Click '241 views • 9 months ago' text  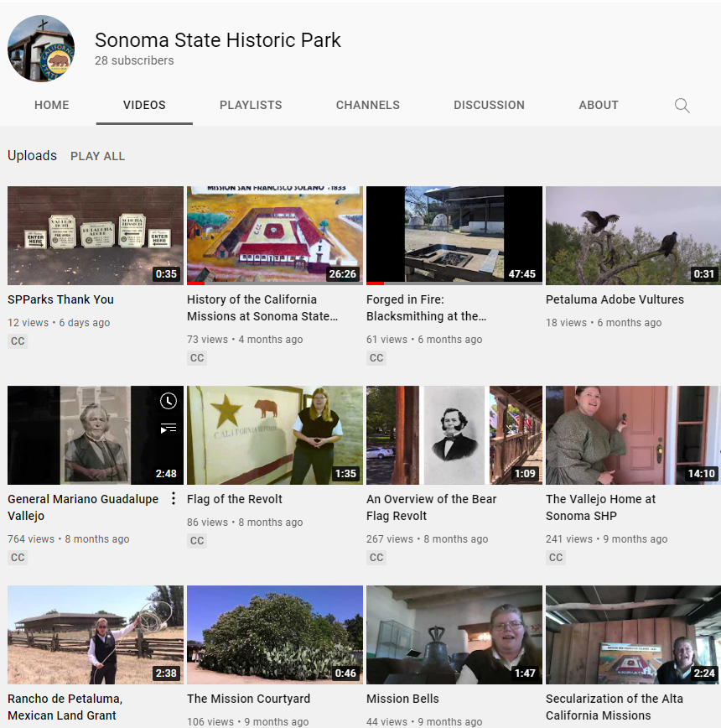(606, 539)
